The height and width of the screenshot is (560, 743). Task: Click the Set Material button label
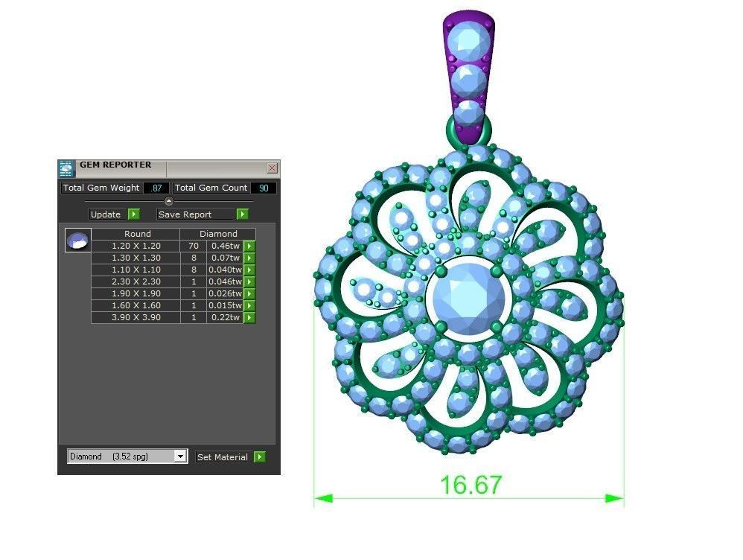223,457
